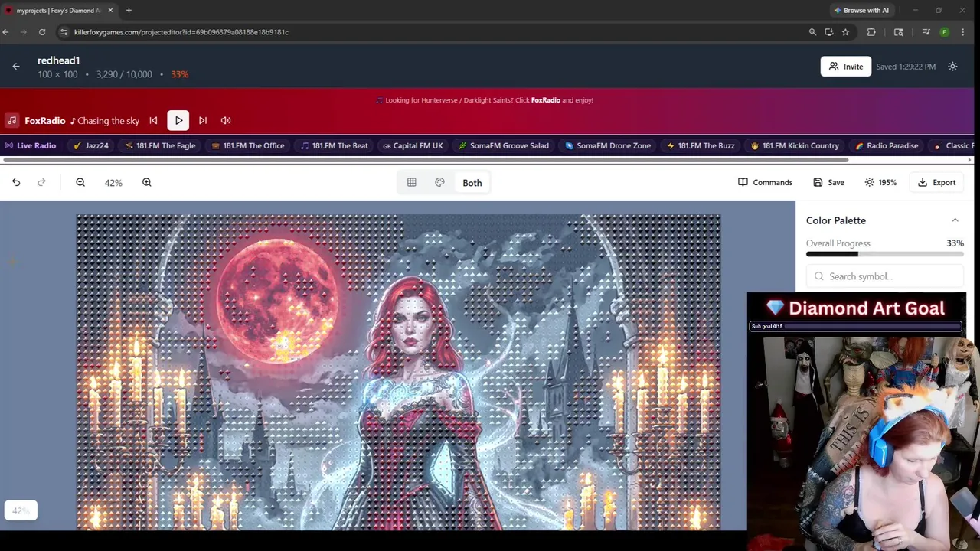This screenshot has width=980, height=551.
Task: Select the Live Radio tab
Action: (x=31, y=145)
